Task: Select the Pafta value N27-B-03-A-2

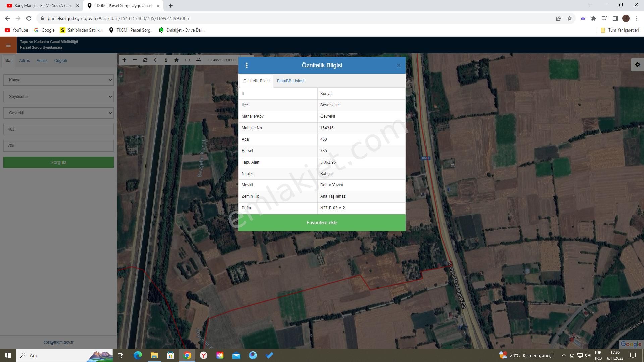Action: pyautogui.click(x=332, y=208)
